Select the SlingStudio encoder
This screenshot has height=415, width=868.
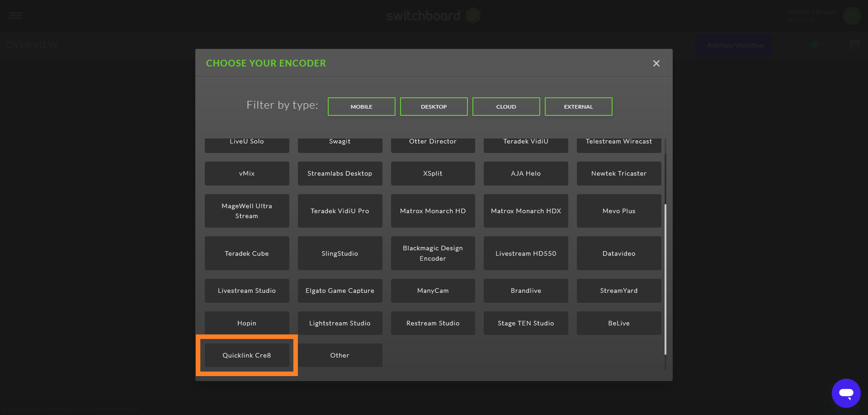pyautogui.click(x=340, y=253)
